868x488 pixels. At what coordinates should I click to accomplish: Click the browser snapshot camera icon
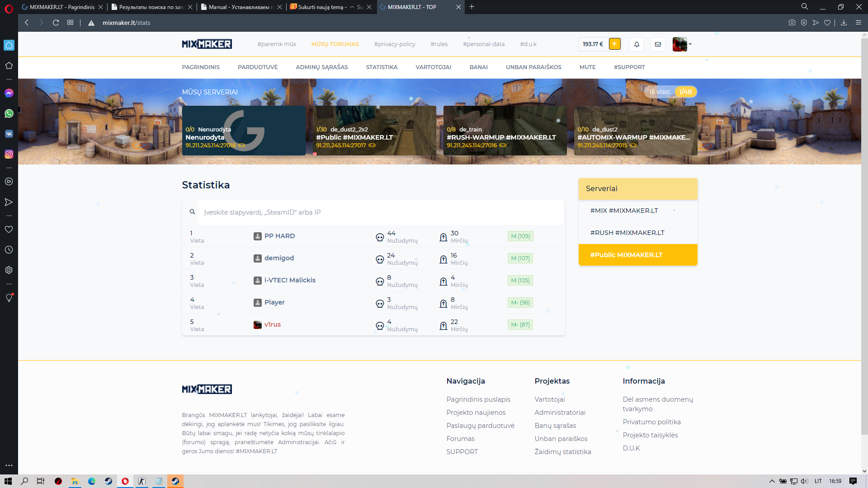(792, 23)
